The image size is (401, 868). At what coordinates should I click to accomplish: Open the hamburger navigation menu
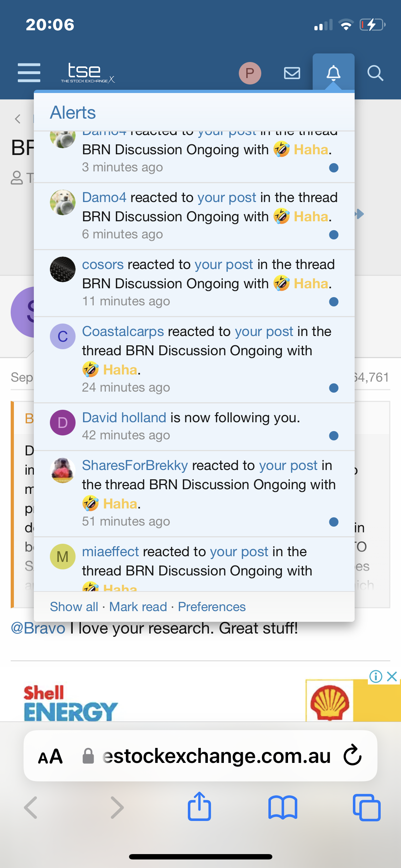pos(29,73)
